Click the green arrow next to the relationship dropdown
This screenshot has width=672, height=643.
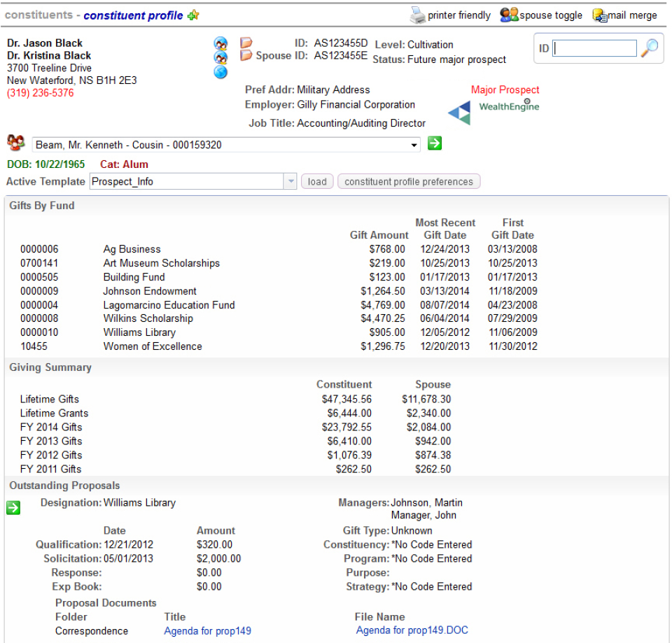[x=435, y=143]
